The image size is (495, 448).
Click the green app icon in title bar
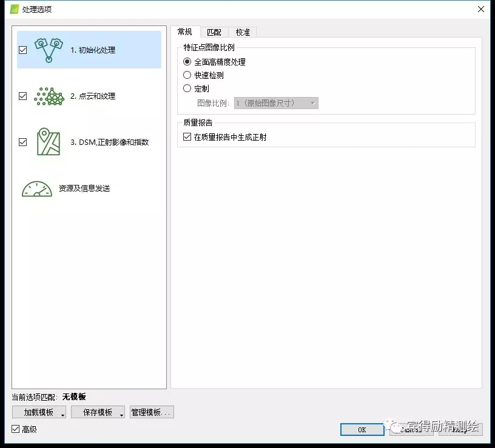coord(15,9)
